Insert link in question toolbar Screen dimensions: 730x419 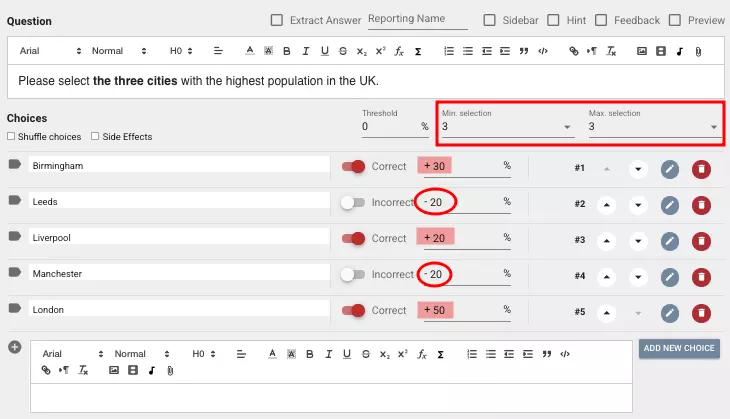tap(574, 51)
